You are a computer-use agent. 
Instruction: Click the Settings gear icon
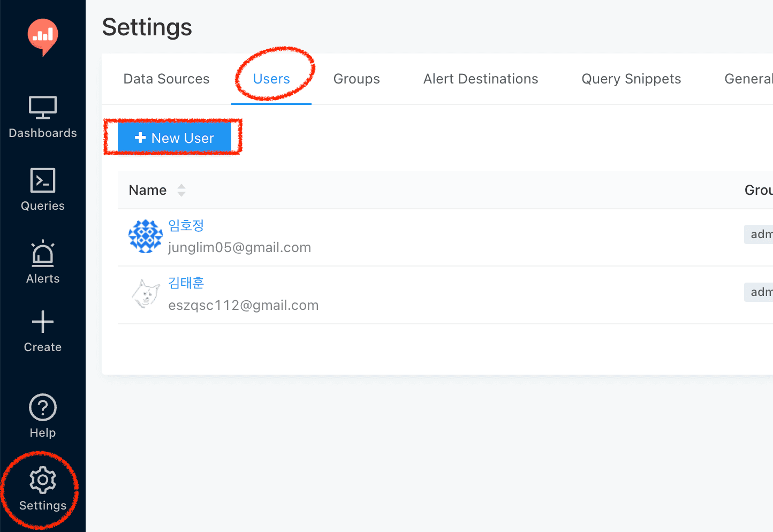[42, 480]
